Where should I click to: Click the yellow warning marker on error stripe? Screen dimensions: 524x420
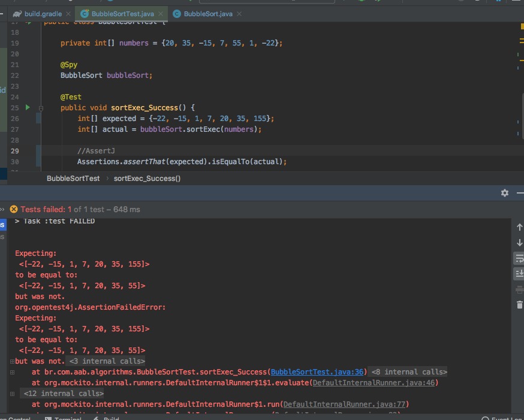pos(522,26)
